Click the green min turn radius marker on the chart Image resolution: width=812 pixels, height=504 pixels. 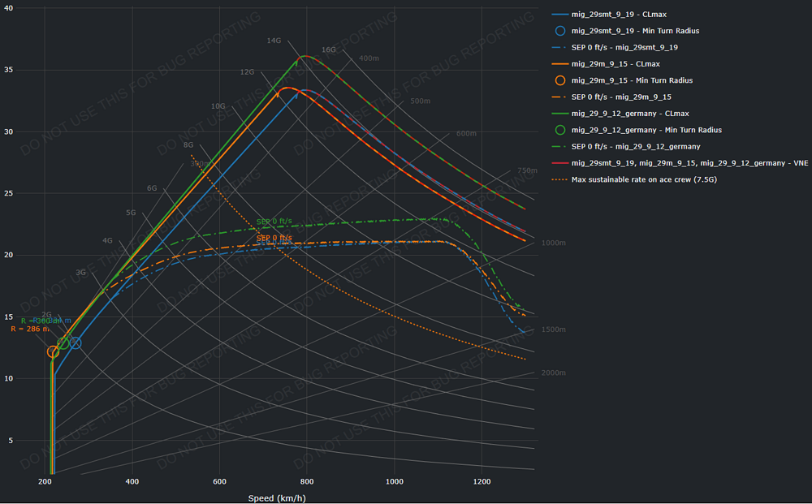(63, 343)
